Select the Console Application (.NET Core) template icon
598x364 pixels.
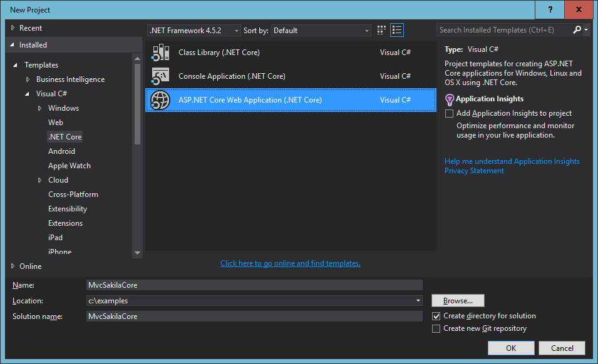(x=160, y=76)
